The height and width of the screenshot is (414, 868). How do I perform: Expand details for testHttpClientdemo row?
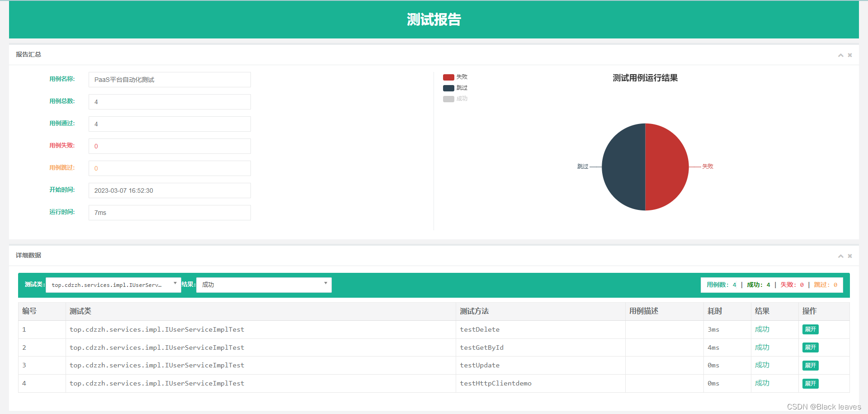click(x=810, y=383)
